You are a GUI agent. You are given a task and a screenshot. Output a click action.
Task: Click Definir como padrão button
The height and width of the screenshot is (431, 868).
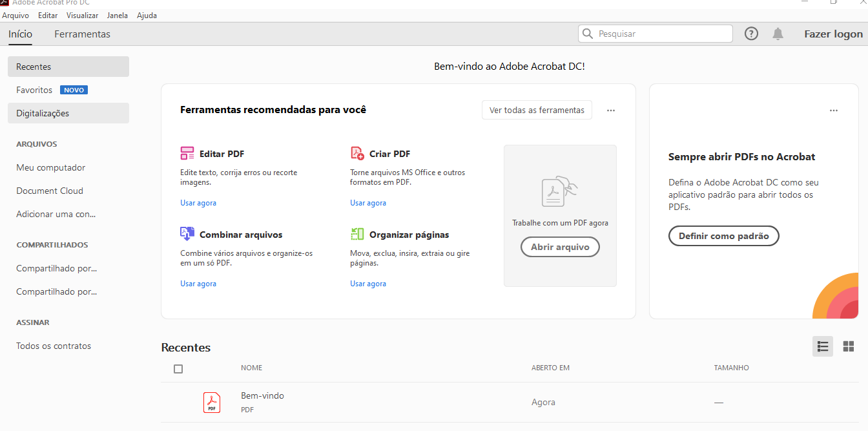click(723, 236)
